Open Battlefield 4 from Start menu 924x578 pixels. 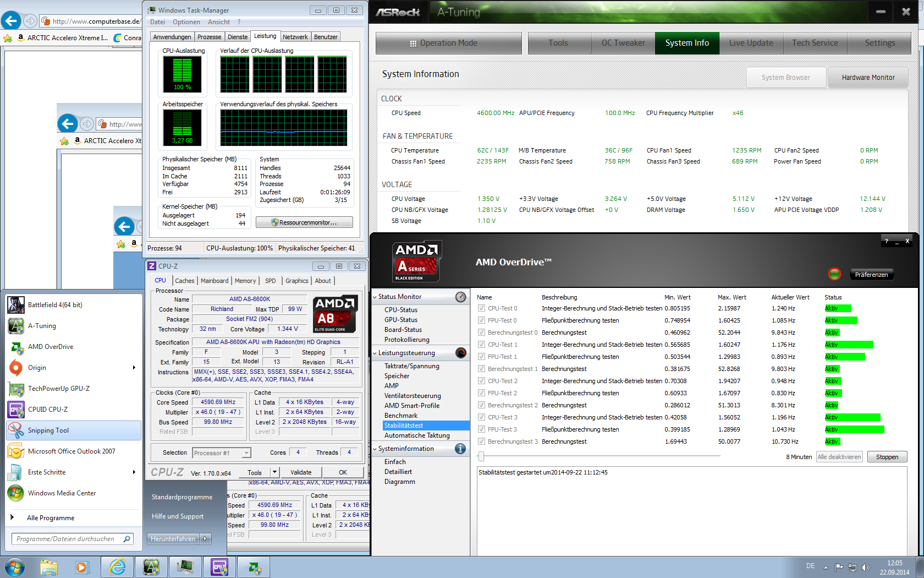[x=74, y=305]
